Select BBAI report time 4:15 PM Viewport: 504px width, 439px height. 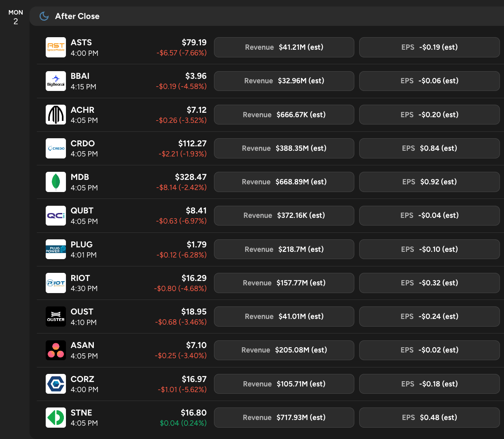tap(83, 87)
